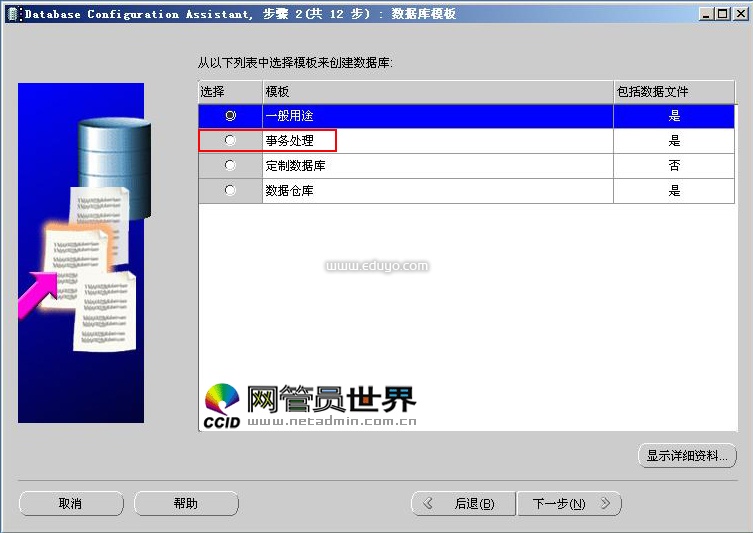Pick the 数据仓库 radio button

coord(231,190)
